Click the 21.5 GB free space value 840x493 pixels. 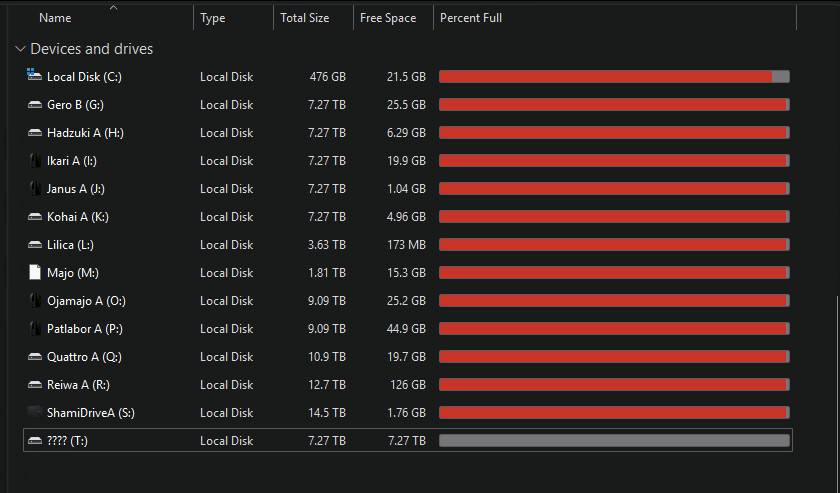click(x=406, y=77)
